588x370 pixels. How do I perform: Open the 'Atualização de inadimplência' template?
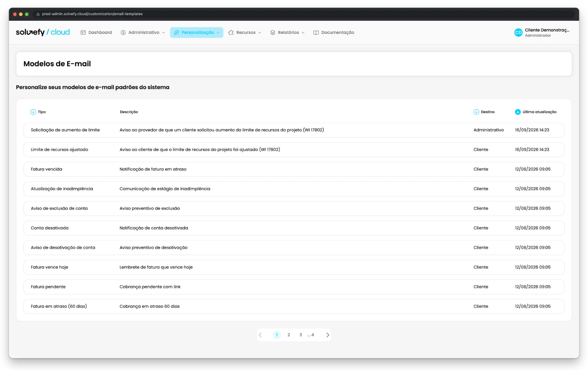pyautogui.click(x=294, y=189)
